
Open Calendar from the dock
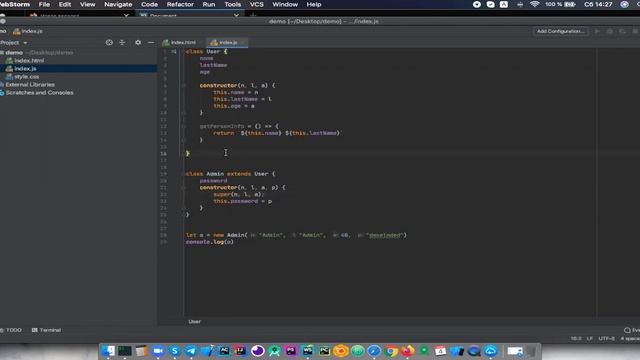click(440, 351)
